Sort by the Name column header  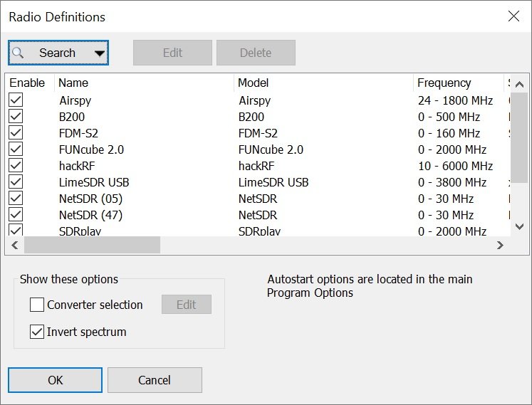(144, 83)
